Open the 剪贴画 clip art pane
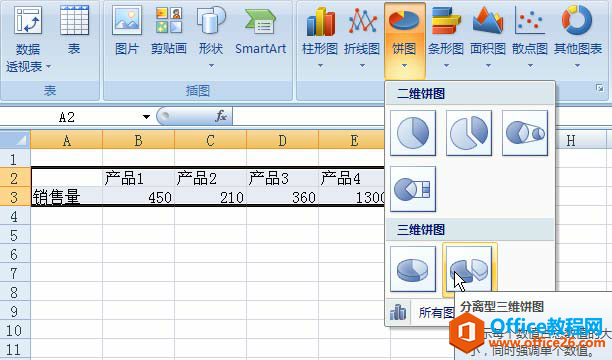Viewport: 612px width, 360px height. tap(169, 21)
